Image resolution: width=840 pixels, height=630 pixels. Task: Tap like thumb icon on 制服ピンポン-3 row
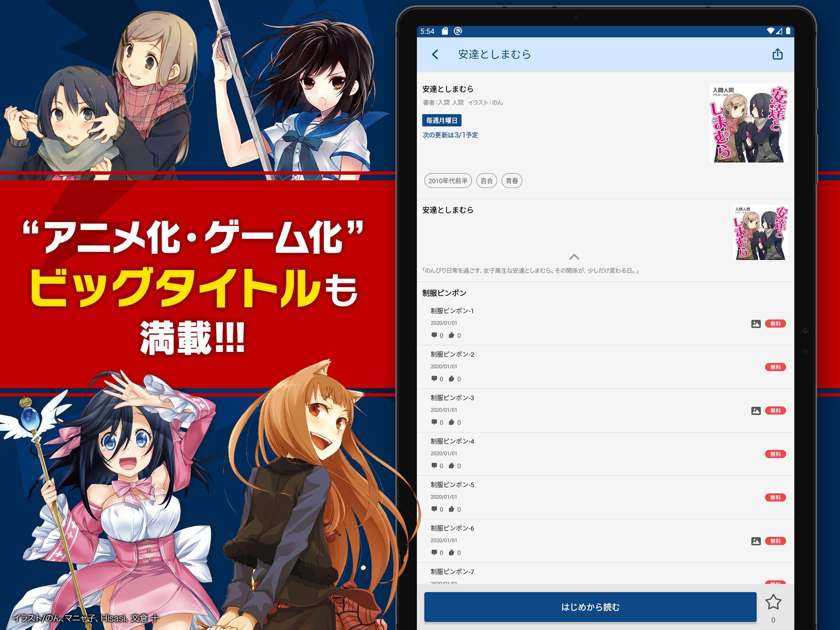coord(452,422)
